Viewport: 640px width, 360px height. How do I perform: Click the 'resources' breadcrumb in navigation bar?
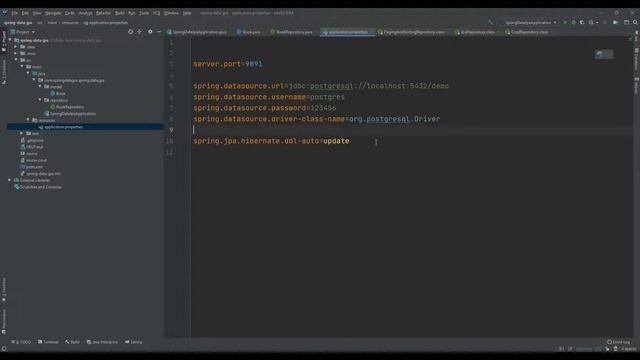70,23
